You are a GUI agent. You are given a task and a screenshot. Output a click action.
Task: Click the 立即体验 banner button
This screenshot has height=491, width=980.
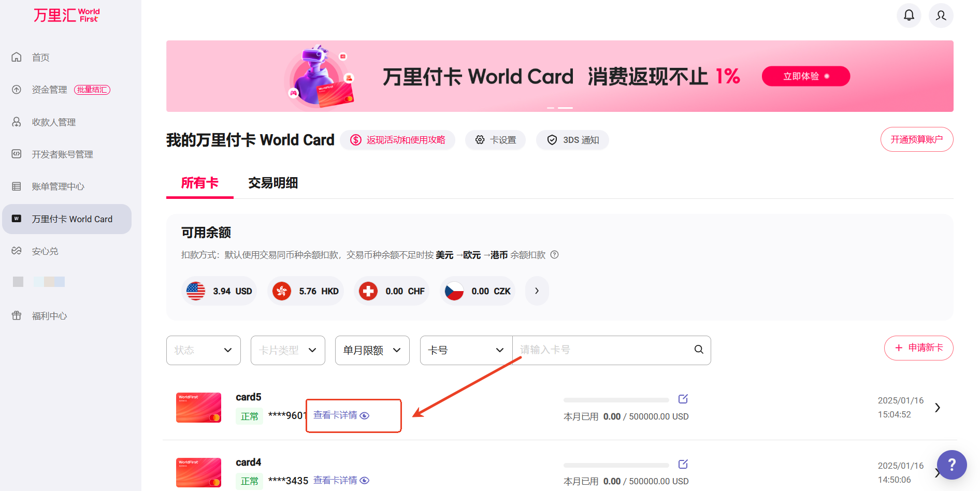click(806, 76)
